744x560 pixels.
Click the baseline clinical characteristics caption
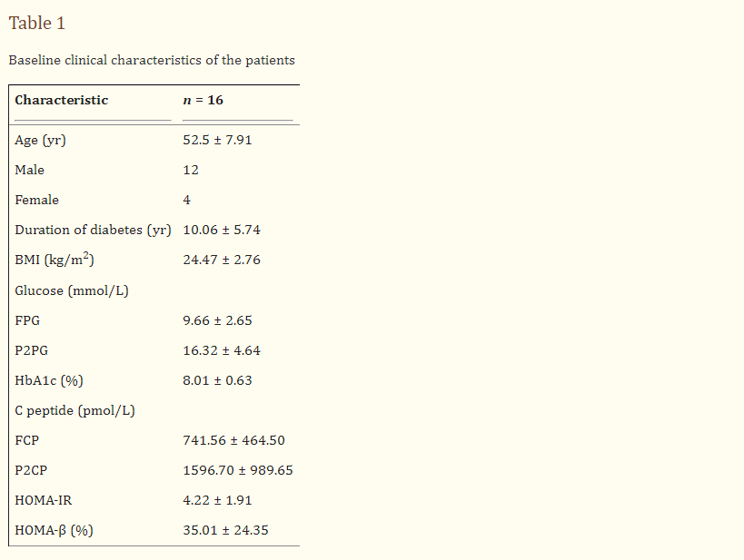click(152, 61)
